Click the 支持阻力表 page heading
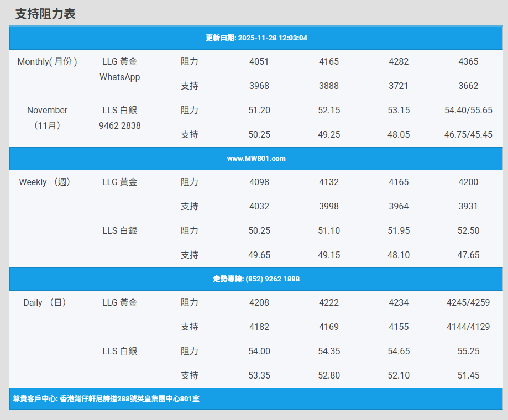508x420 pixels. tap(45, 14)
